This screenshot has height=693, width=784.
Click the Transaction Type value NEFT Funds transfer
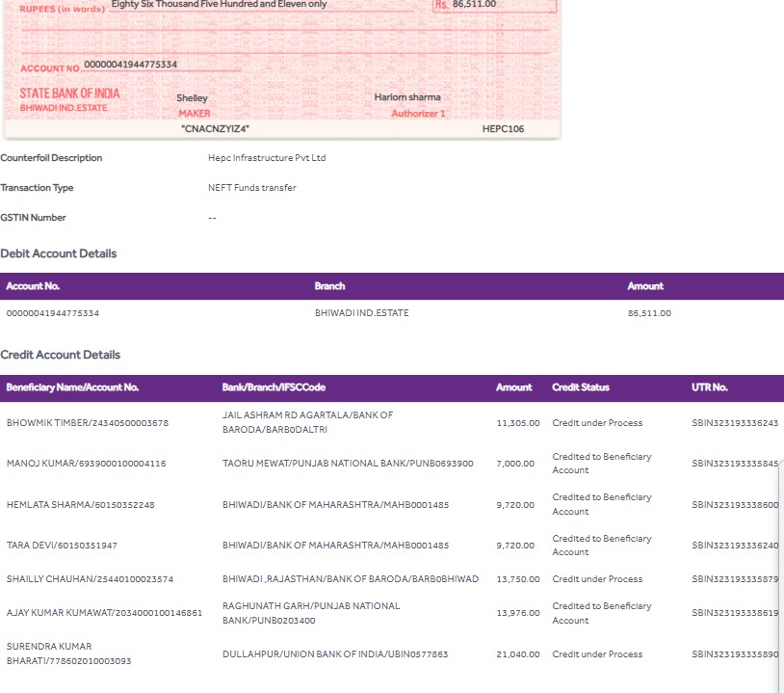pyautogui.click(x=252, y=188)
